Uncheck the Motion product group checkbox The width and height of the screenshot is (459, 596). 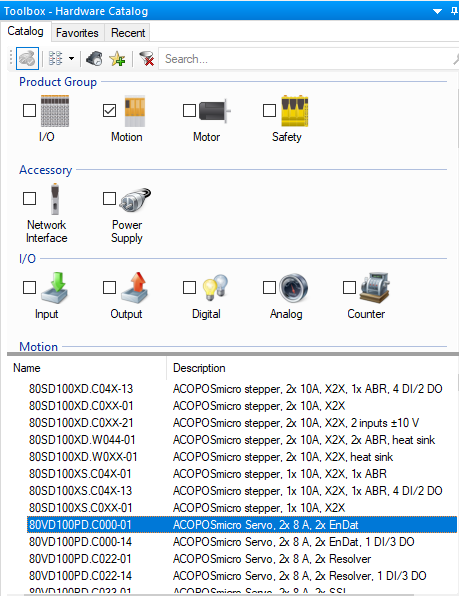click(x=109, y=111)
